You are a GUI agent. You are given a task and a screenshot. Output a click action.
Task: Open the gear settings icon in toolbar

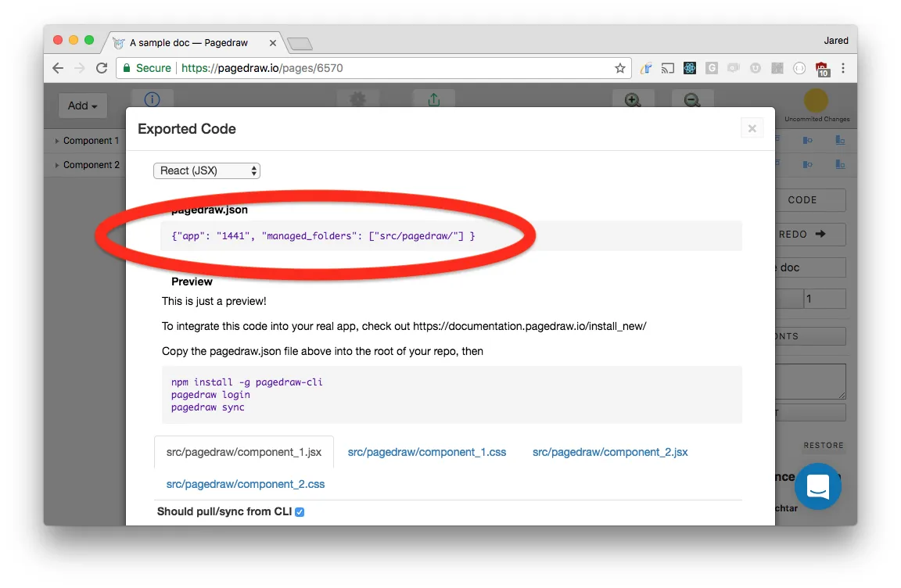(x=357, y=99)
